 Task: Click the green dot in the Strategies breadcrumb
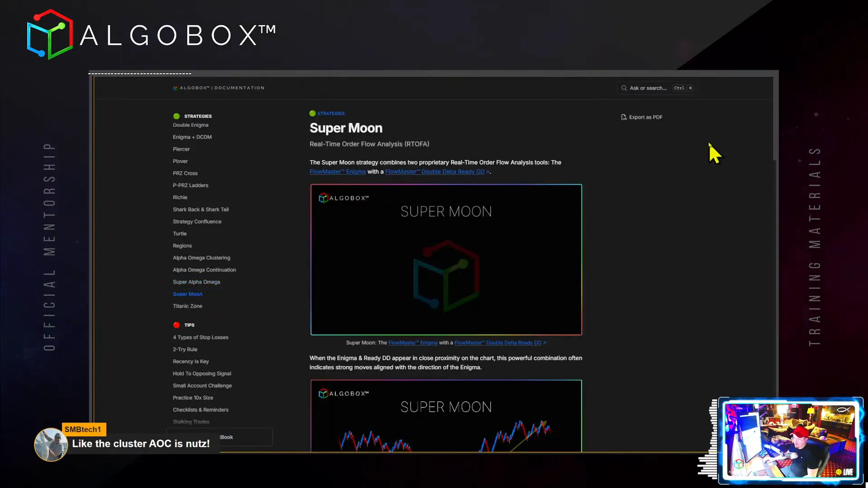pyautogui.click(x=312, y=113)
